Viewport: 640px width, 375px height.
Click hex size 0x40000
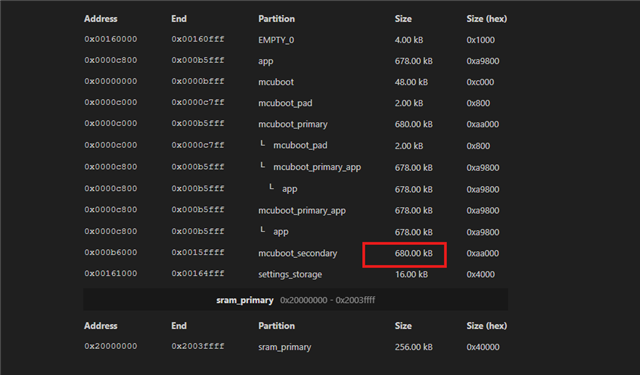pyautogui.click(x=483, y=347)
